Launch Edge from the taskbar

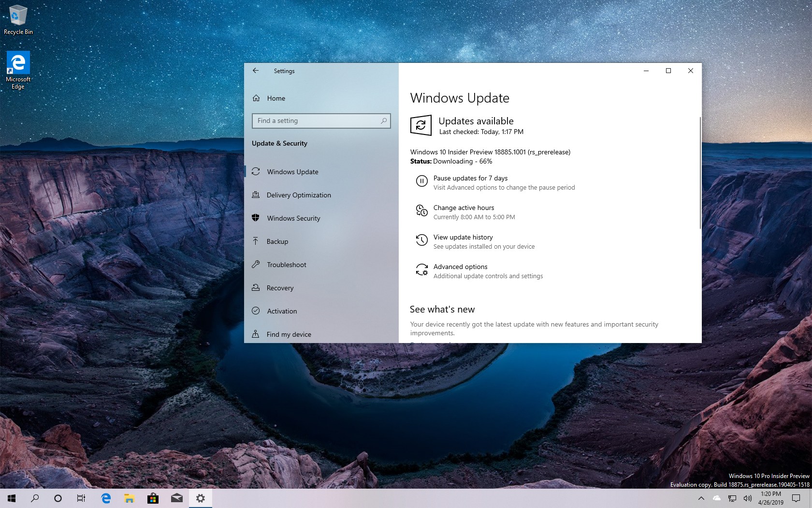tap(106, 498)
